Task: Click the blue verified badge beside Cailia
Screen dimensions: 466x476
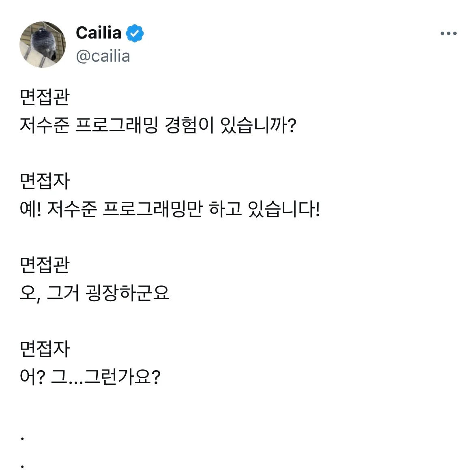Action: [x=135, y=33]
